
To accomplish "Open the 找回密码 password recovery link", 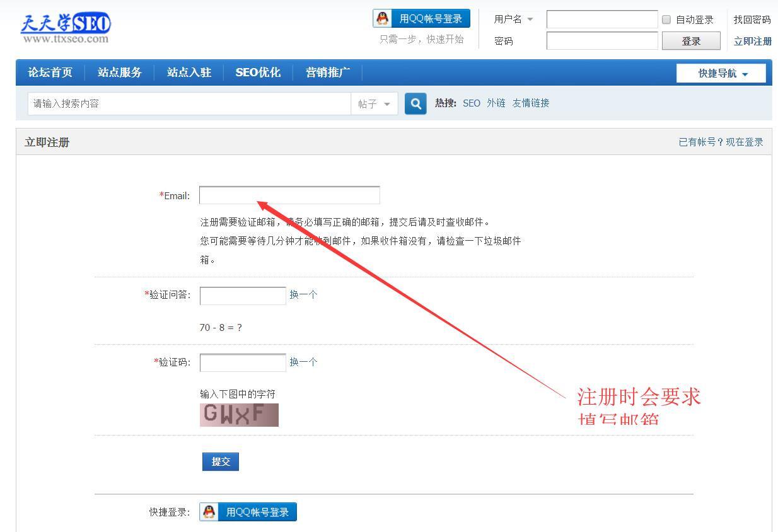I will click(752, 19).
